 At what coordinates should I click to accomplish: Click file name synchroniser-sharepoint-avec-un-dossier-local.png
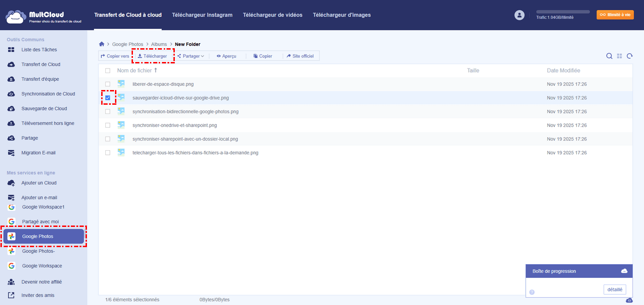(x=185, y=139)
